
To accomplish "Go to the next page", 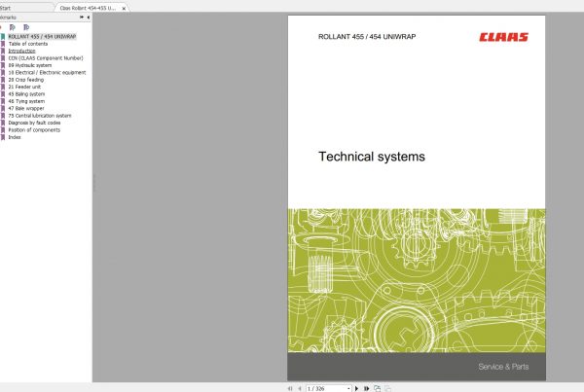I will click(x=356, y=389).
